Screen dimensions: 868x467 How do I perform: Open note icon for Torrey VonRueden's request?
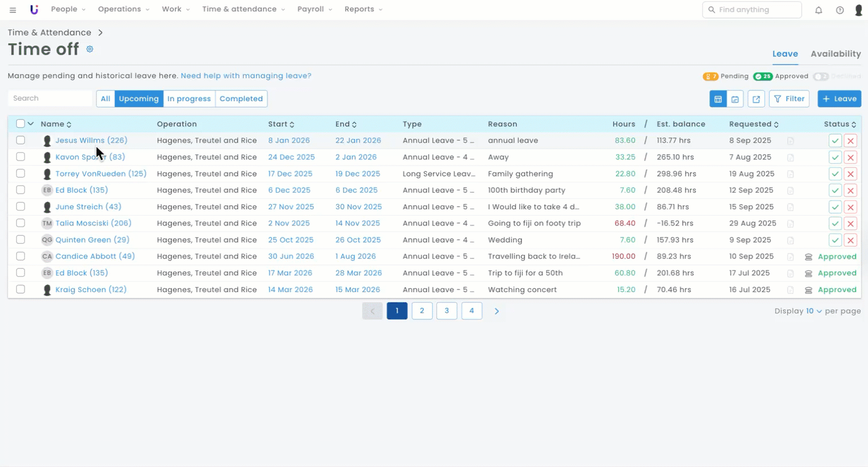pyautogui.click(x=791, y=174)
